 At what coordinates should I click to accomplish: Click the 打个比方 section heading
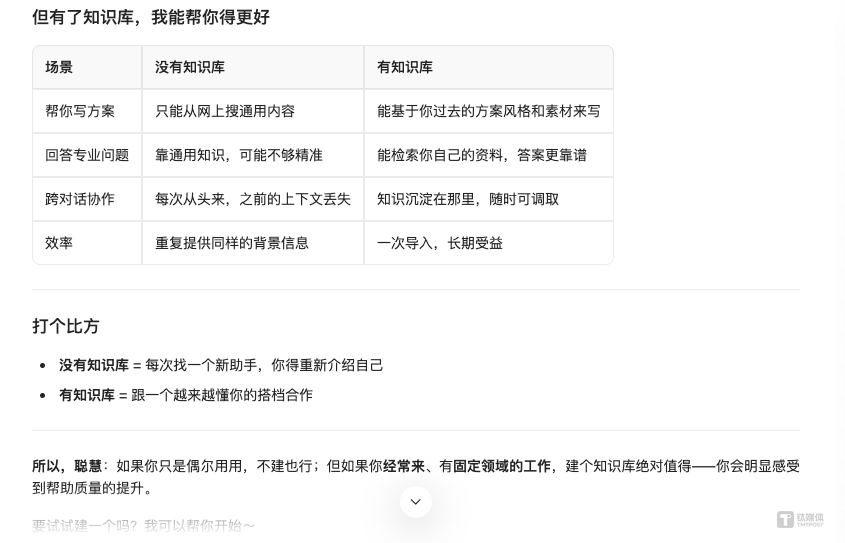[x=66, y=326]
